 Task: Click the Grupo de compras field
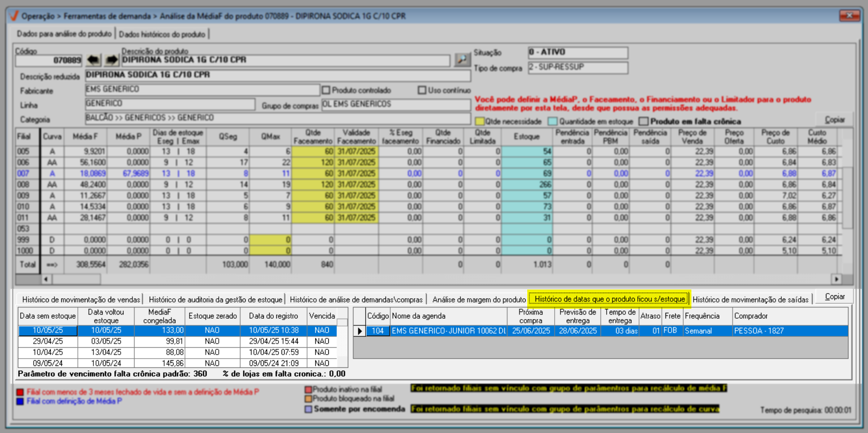(395, 104)
